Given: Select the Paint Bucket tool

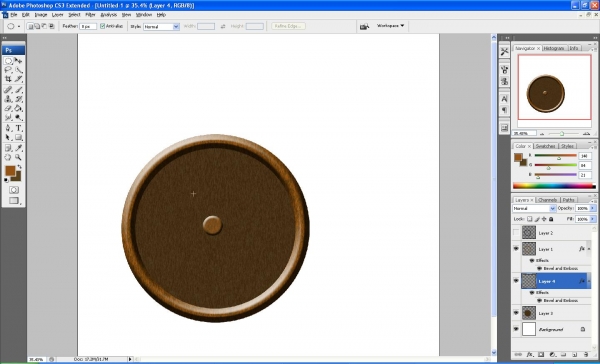Looking at the screenshot, I should [18, 108].
